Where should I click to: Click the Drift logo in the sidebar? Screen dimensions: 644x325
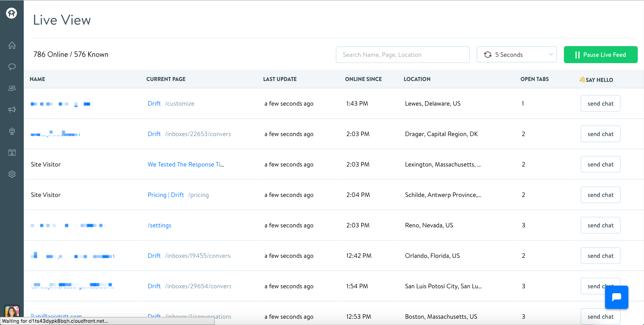pyautogui.click(x=12, y=13)
